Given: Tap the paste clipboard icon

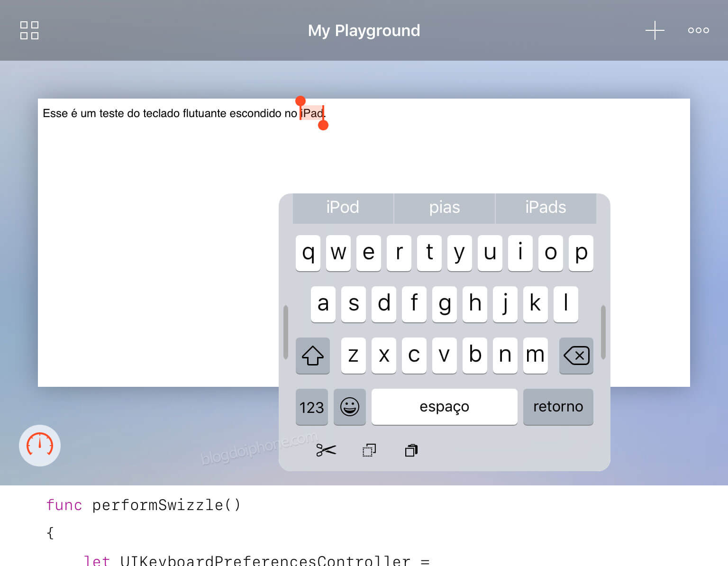Looking at the screenshot, I should (x=411, y=450).
